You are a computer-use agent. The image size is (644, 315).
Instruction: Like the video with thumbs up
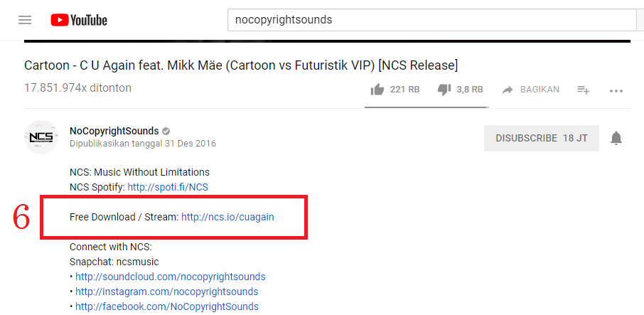pos(377,90)
